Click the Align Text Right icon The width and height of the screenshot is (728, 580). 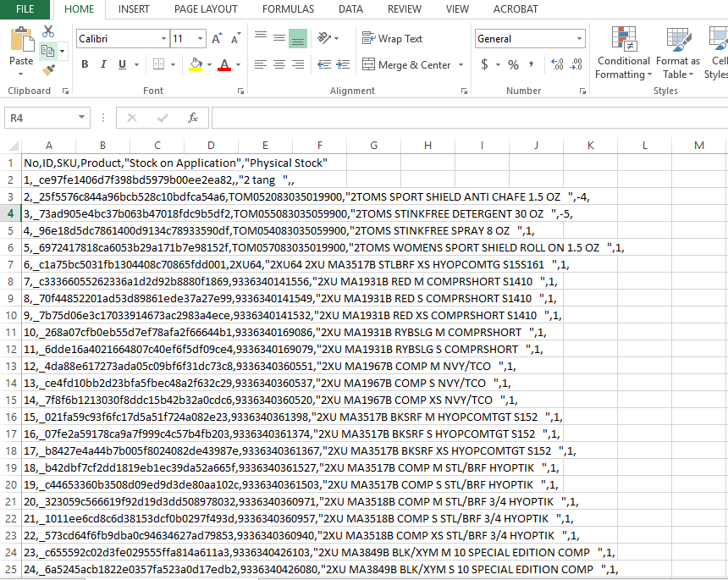click(298, 64)
